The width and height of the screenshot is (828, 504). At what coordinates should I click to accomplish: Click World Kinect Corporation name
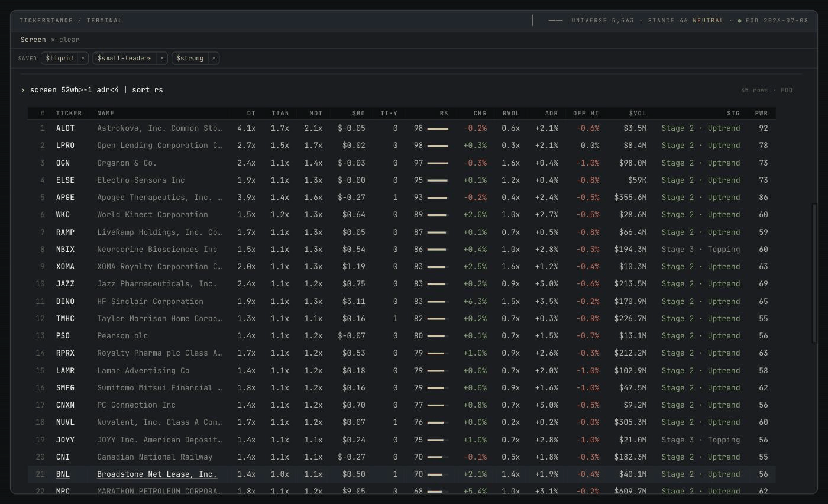(x=153, y=215)
